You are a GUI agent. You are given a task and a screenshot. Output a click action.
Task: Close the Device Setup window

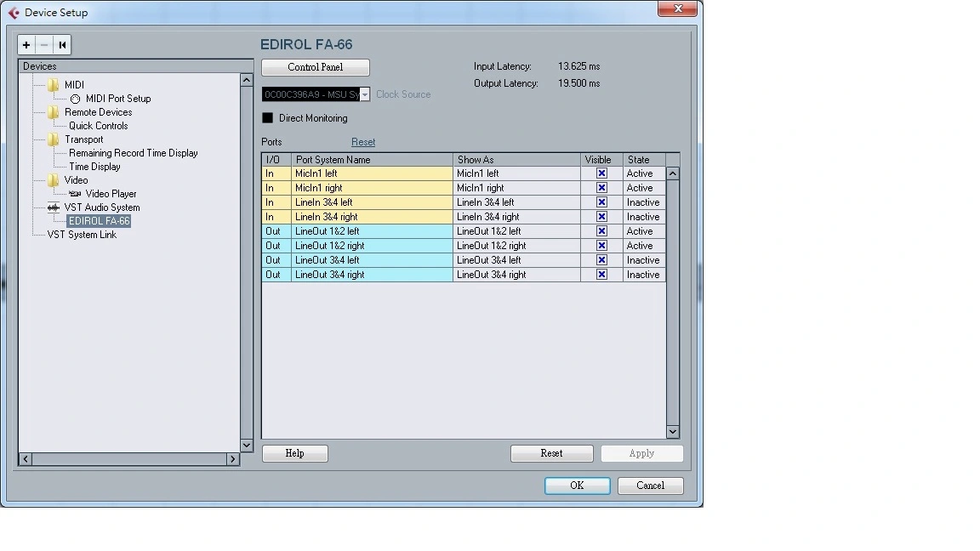[677, 9]
